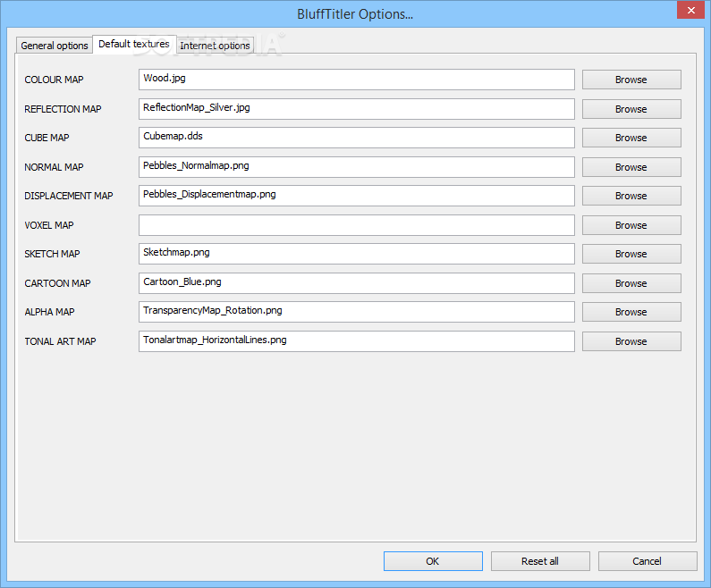Click the TransparencyMap_Rotation.png field
The width and height of the screenshot is (711, 588).
[357, 312]
